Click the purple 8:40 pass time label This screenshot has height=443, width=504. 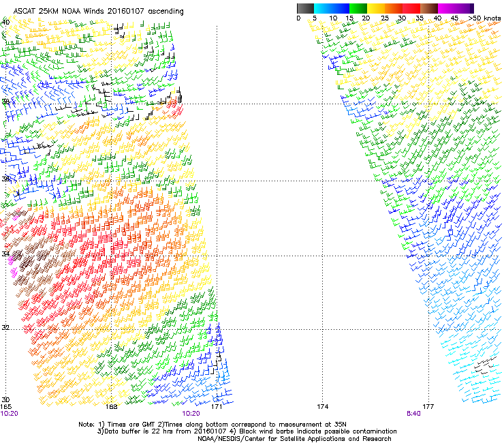(413, 414)
